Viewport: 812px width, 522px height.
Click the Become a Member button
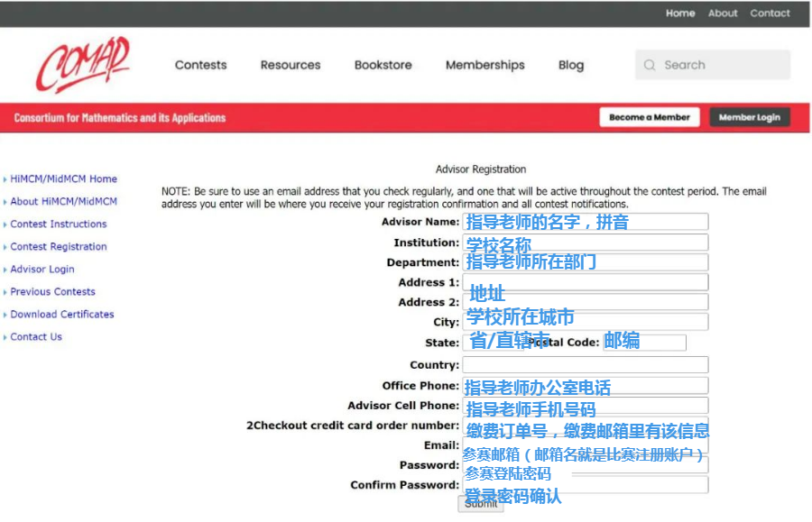coord(650,117)
